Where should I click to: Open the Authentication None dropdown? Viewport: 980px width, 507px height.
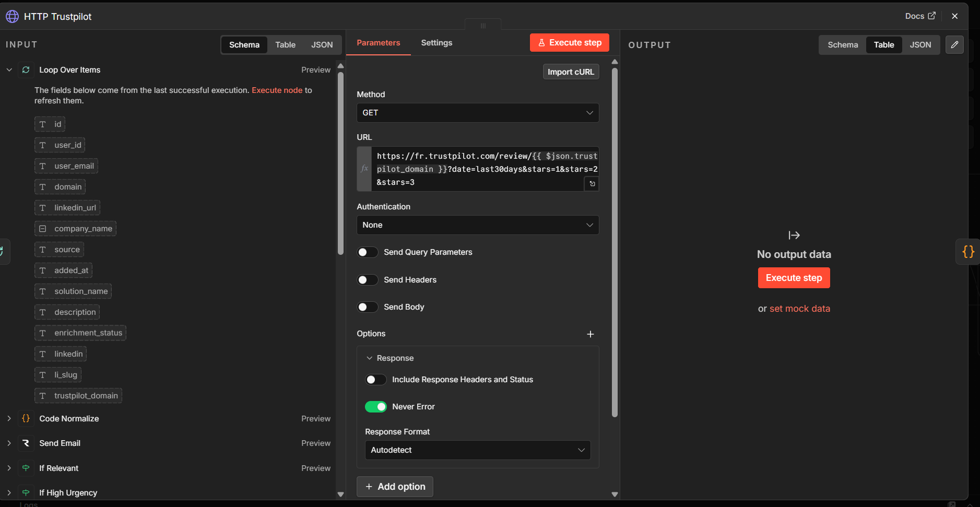(x=478, y=225)
